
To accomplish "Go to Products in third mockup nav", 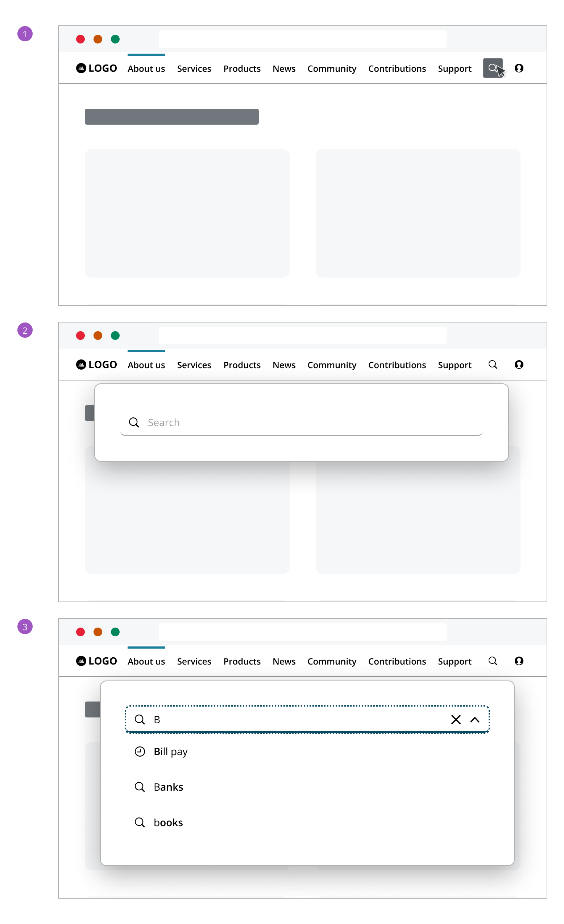I will pyautogui.click(x=242, y=661).
